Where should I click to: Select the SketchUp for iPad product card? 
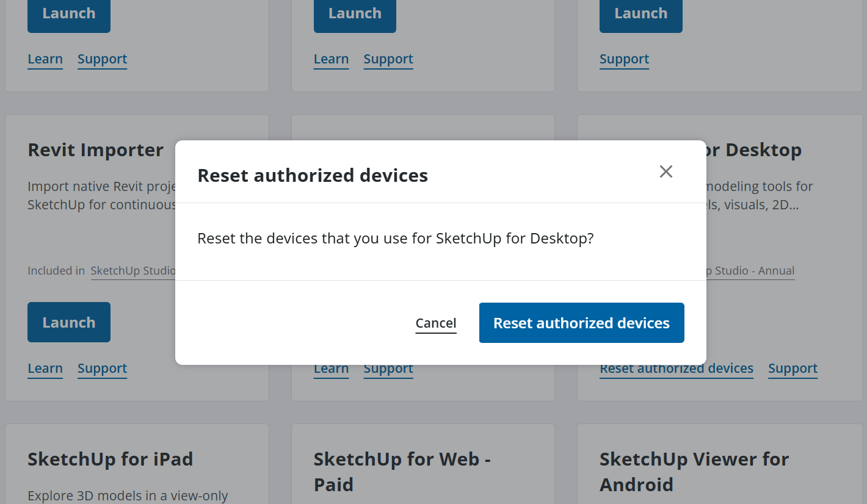[x=110, y=459]
